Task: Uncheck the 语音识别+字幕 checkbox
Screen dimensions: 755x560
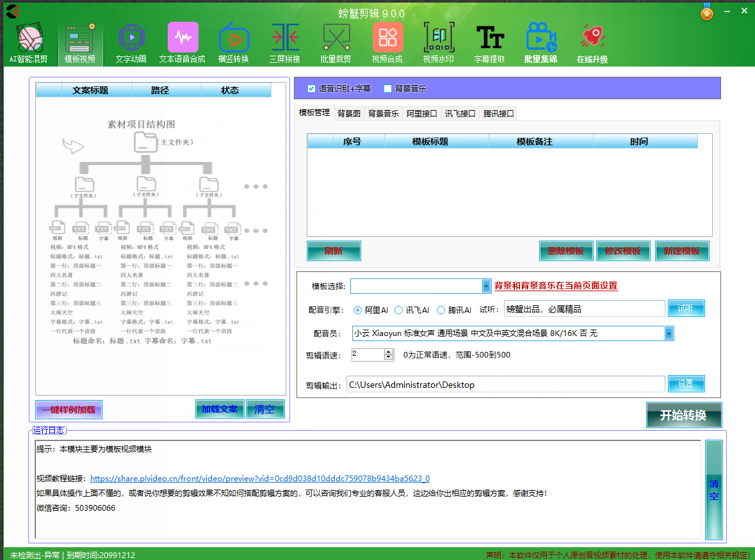Action: tap(312, 88)
